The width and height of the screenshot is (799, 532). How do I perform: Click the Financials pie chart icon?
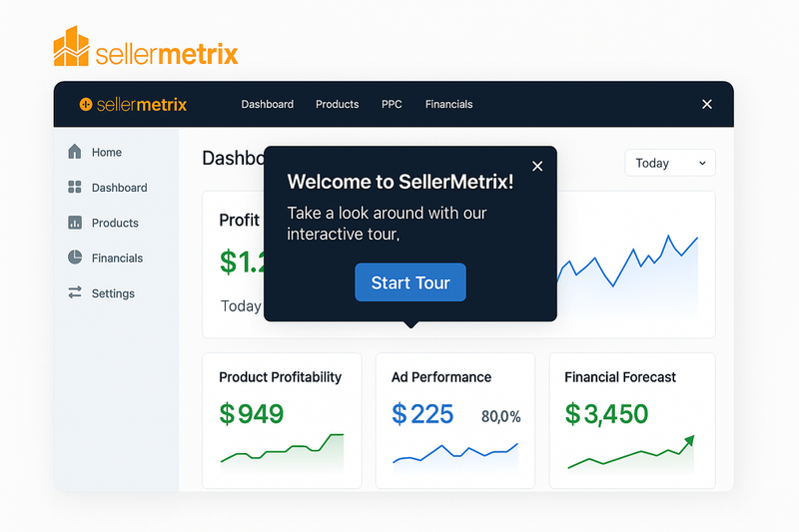pos(75,258)
